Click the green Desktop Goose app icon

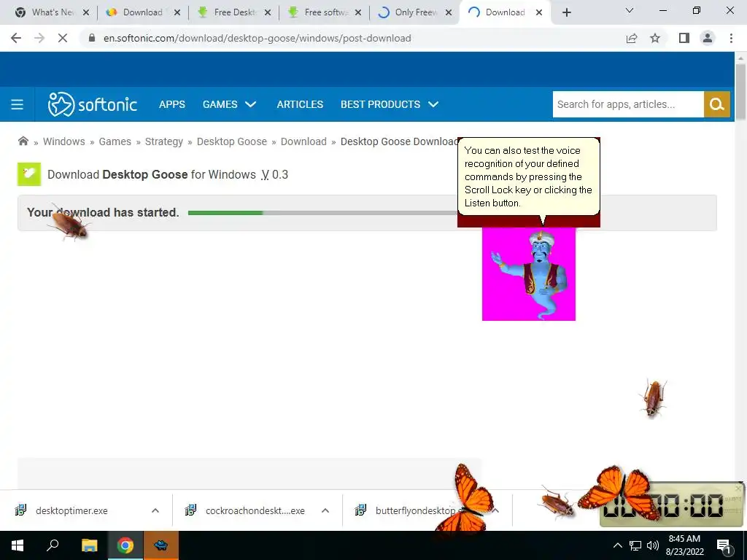(29, 174)
